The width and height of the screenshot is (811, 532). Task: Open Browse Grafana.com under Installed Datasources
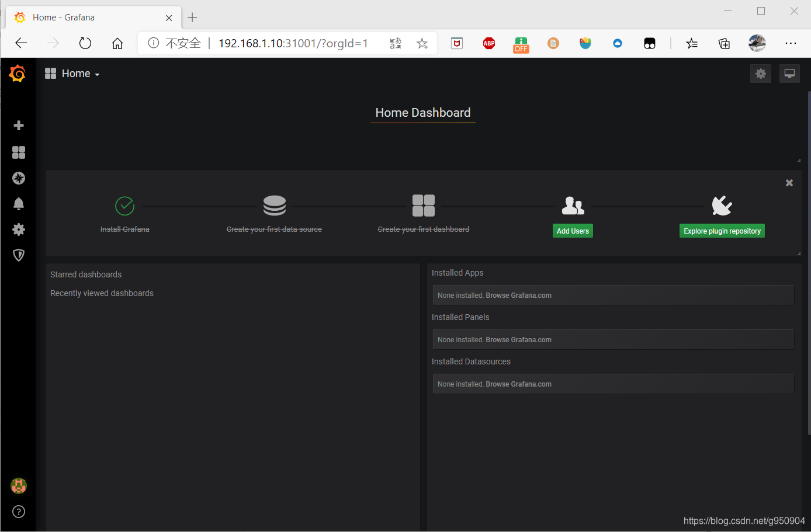(519, 384)
